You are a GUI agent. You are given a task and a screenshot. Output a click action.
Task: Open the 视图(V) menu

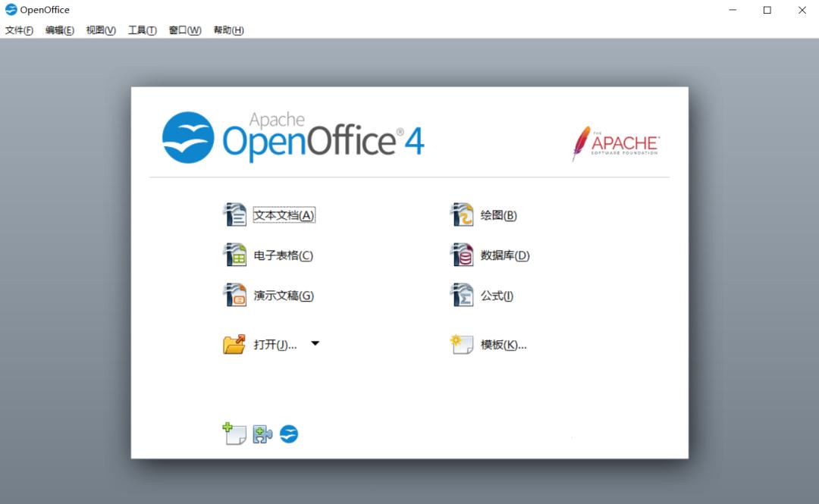101,30
